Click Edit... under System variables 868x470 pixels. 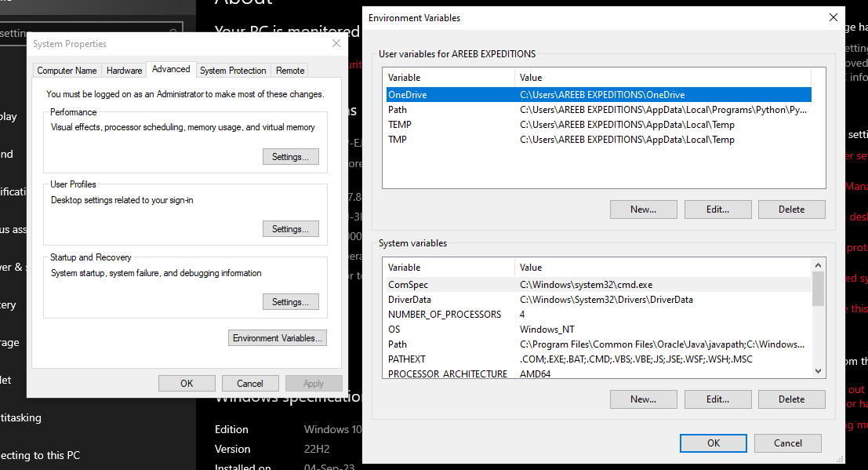click(x=717, y=399)
